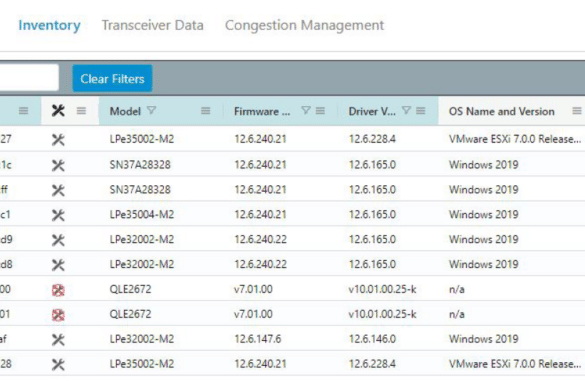
Task: Sort by OS Name and Version header
Action: click(x=501, y=111)
